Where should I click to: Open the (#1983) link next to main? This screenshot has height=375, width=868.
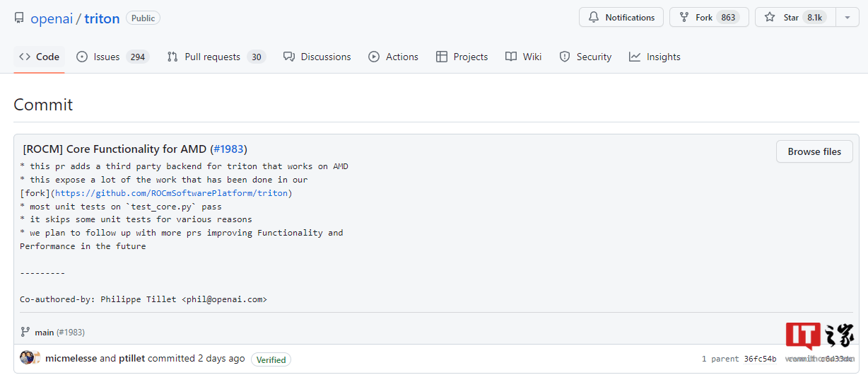71,332
